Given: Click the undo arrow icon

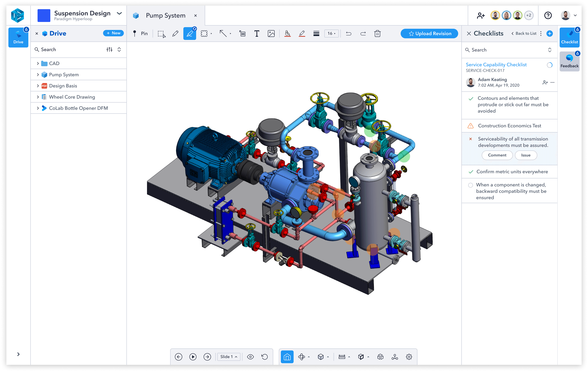Looking at the screenshot, I should pos(349,33).
